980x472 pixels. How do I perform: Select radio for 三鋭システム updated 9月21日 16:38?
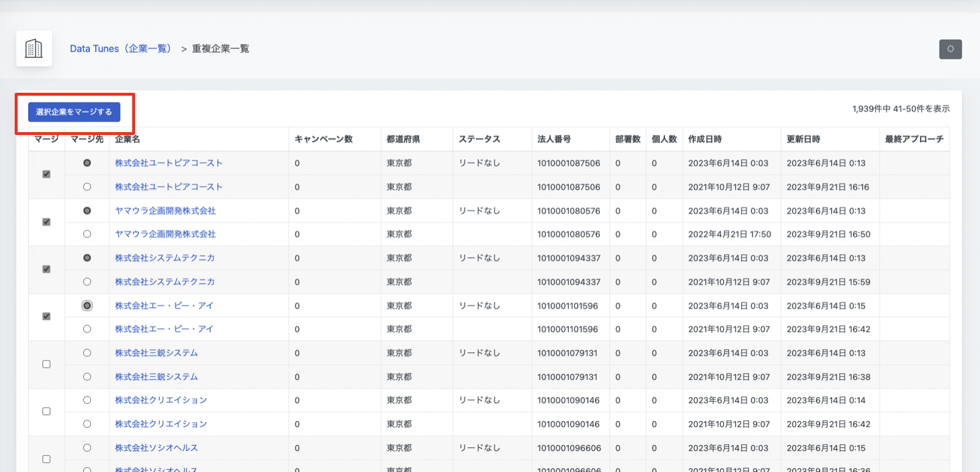click(x=87, y=376)
